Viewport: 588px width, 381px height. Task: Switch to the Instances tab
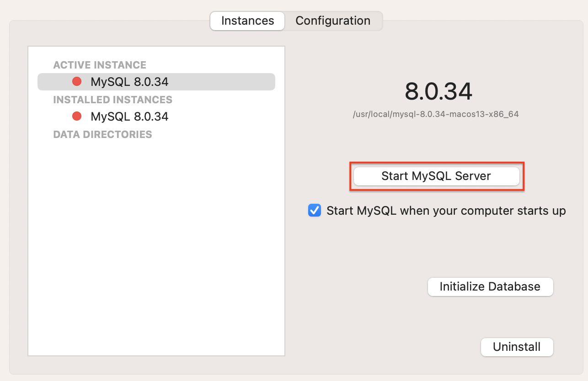point(247,21)
